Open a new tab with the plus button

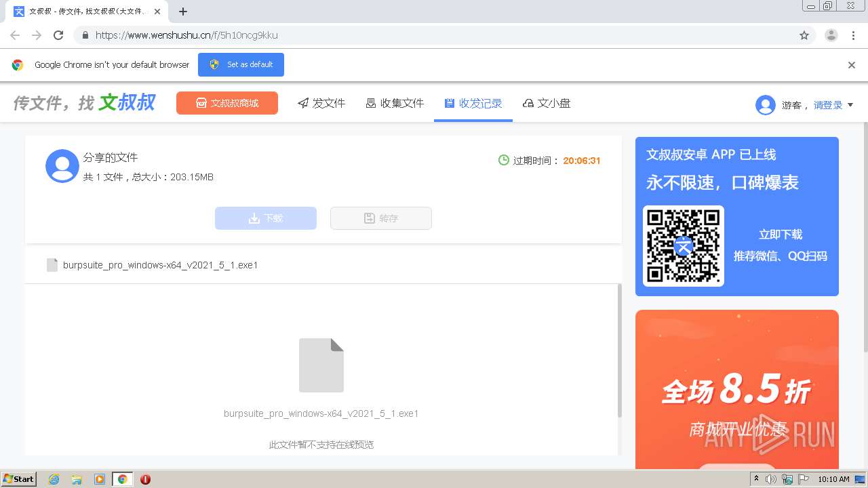(x=183, y=12)
